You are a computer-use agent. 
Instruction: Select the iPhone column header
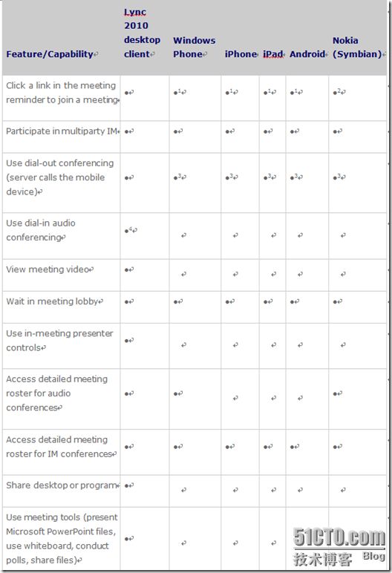point(241,54)
